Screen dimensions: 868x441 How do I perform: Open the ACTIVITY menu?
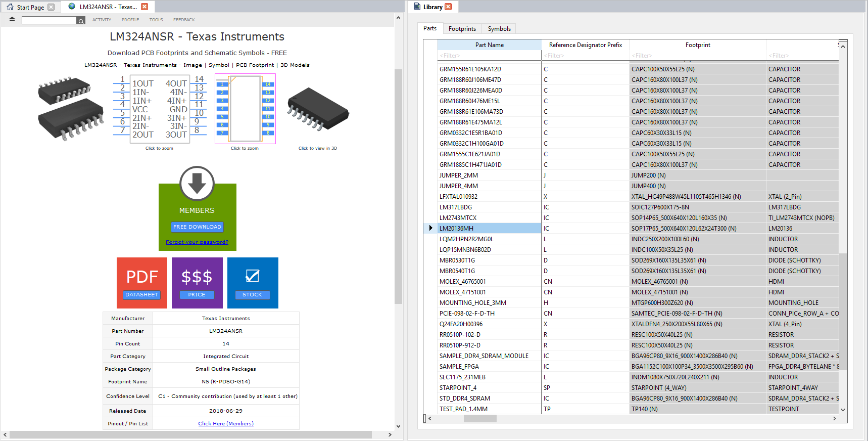click(x=102, y=20)
